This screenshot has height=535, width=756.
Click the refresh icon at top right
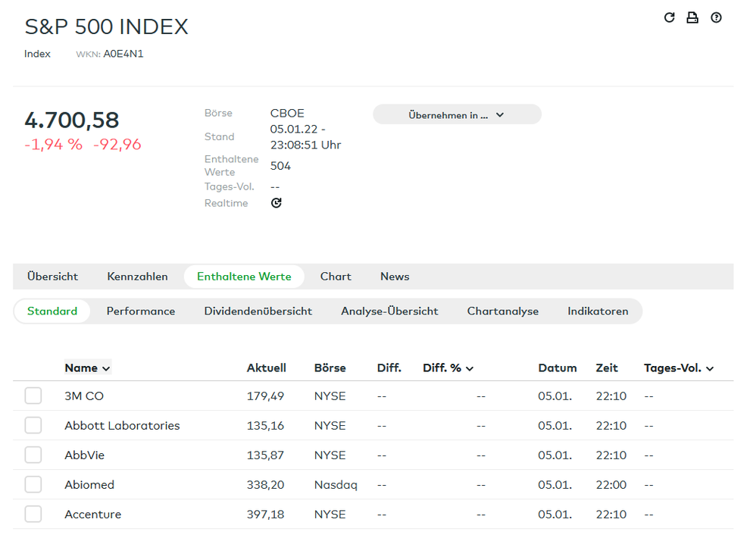click(x=669, y=17)
